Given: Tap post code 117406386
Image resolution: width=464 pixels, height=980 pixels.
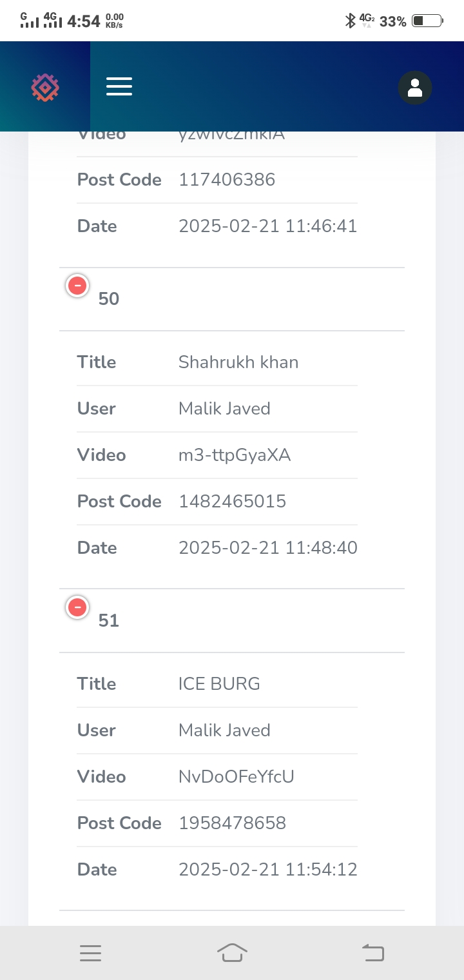Looking at the screenshot, I should tap(227, 180).
